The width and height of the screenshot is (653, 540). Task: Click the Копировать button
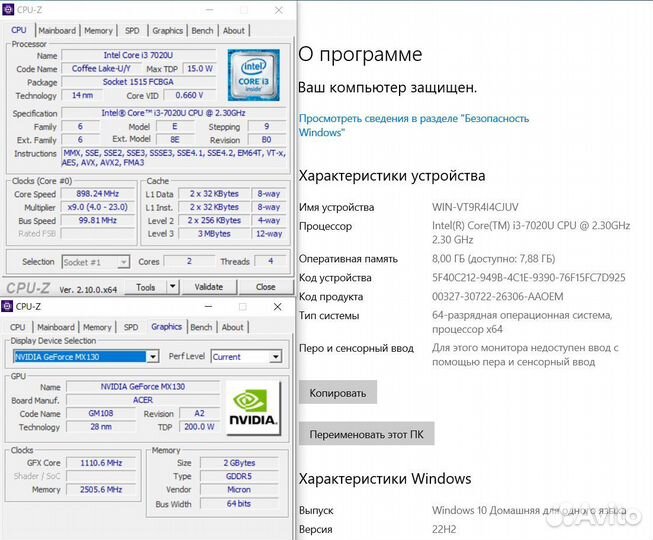(x=338, y=393)
